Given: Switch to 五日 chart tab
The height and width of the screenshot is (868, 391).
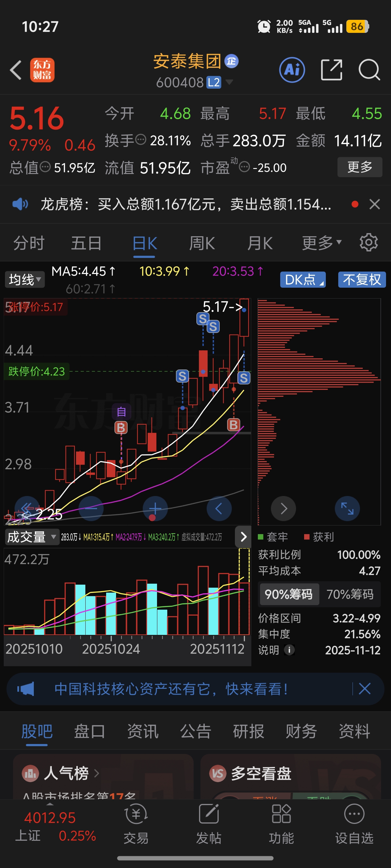Looking at the screenshot, I should click(x=86, y=243).
